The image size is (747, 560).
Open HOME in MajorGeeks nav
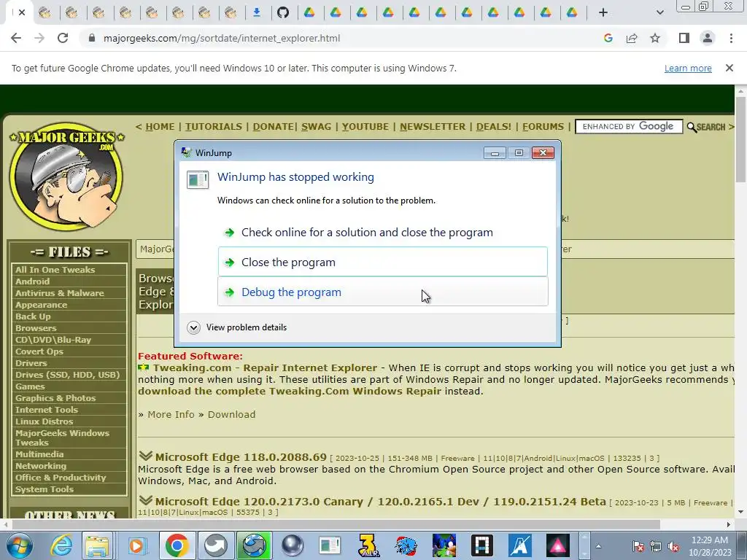[x=160, y=127]
